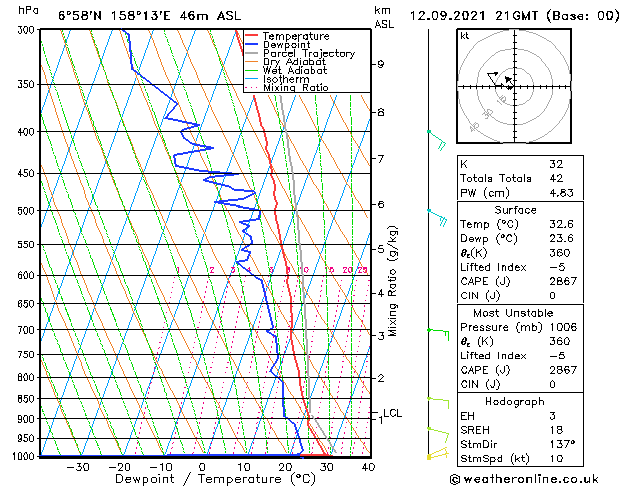The width and height of the screenshot is (629, 486).
Task: Click the surface Dewp value 23.6
Action: [561, 238]
